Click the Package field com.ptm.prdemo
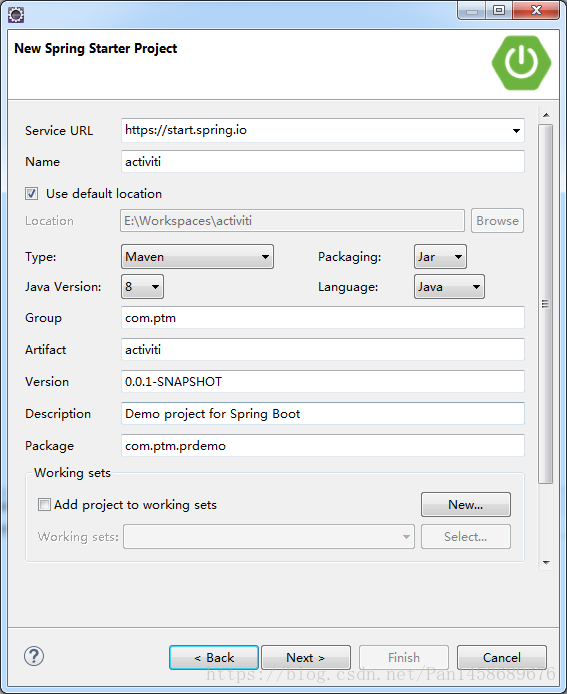The image size is (567, 694). point(323,445)
